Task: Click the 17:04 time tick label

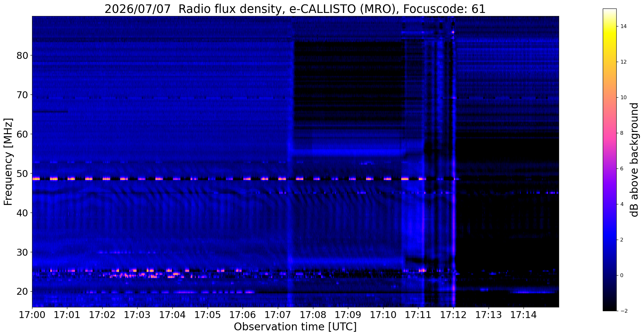Action: click(172, 315)
